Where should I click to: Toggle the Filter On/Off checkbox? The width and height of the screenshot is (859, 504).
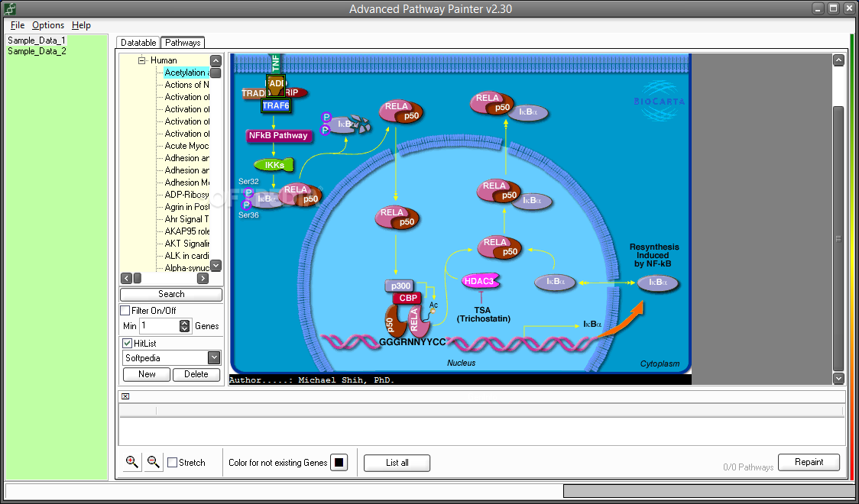coord(125,311)
